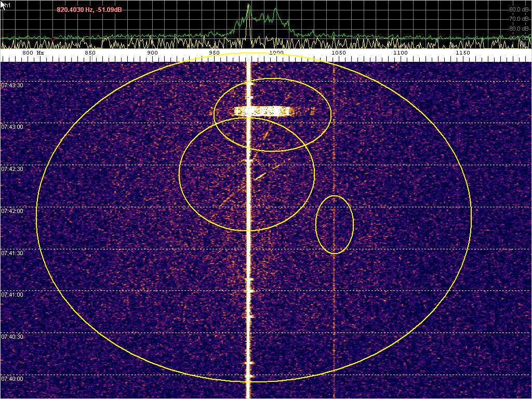Viewport: 532px width, 399px height.
Task: Click the 70.0 dB scale label
Action: pos(520,19)
